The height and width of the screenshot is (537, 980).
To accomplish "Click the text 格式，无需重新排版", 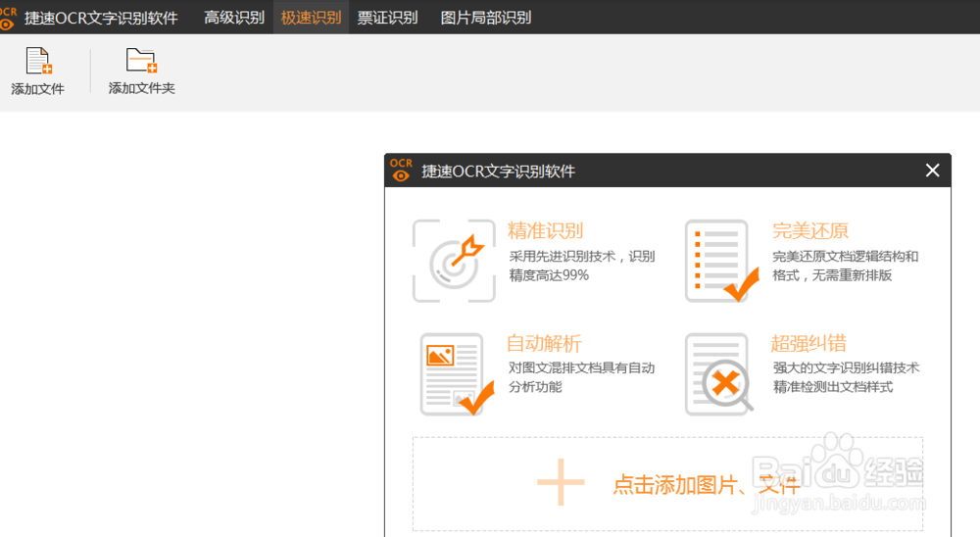I will 832,275.
